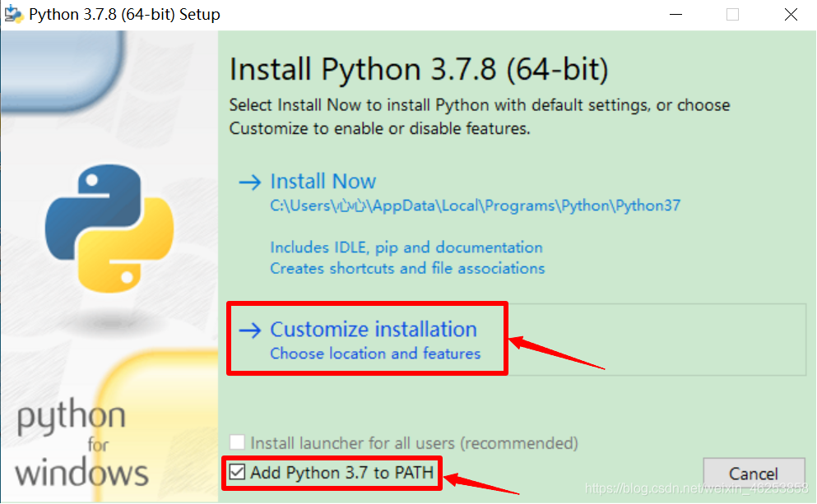Cancel the Python setup
This screenshot has width=817, height=504.
pos(754,474)
